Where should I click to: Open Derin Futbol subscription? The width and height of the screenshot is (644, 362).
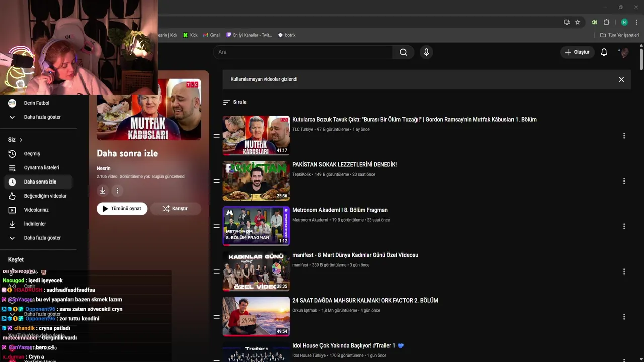coord(38,103)
